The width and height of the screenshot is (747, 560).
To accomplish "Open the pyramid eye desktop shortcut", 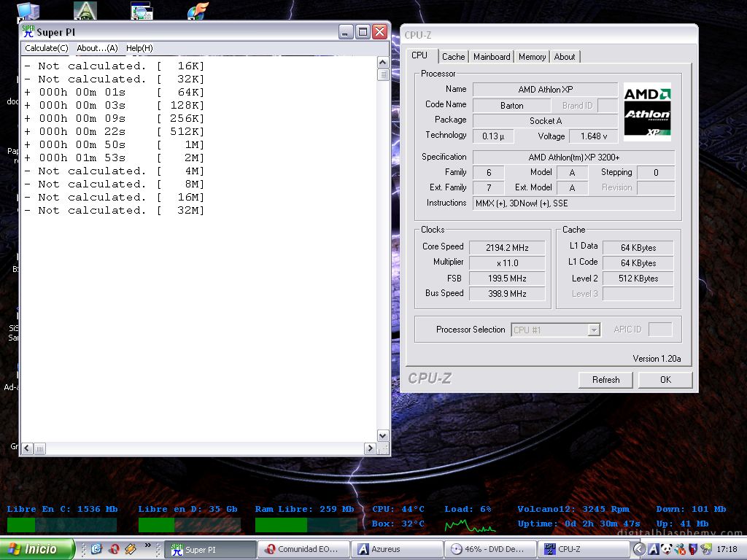I will [85, 10].
